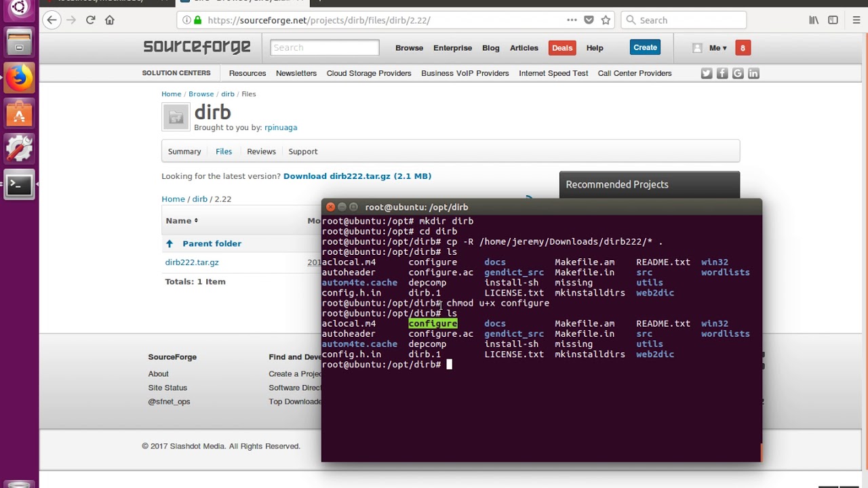This screenshot has width=868, height=488.
Task: Switch to the Summary tab
Action: click(x=184, y=151)
